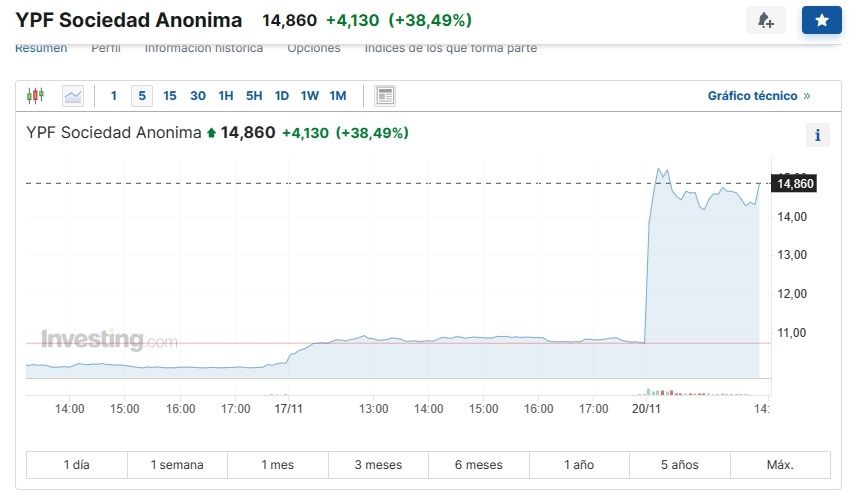Set chart range to 1 día

(76, 465)
